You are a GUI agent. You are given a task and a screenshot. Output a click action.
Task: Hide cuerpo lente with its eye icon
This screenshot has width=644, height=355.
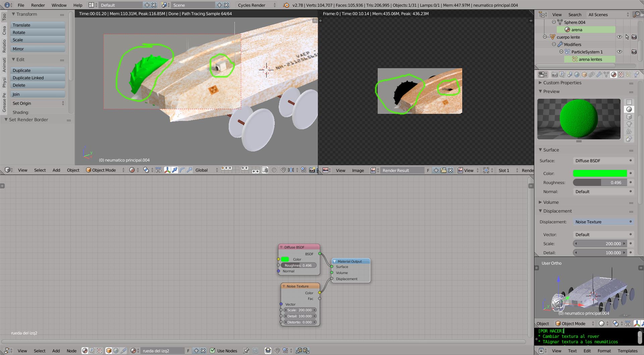coord(620,37)
